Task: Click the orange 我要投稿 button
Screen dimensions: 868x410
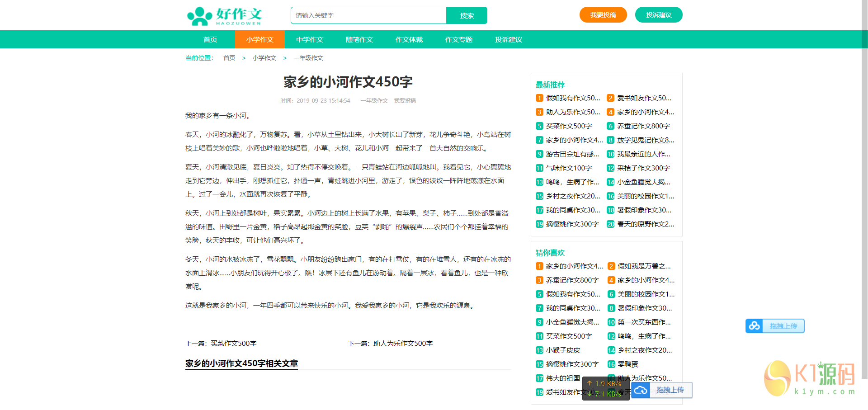Action: [603, 15]
